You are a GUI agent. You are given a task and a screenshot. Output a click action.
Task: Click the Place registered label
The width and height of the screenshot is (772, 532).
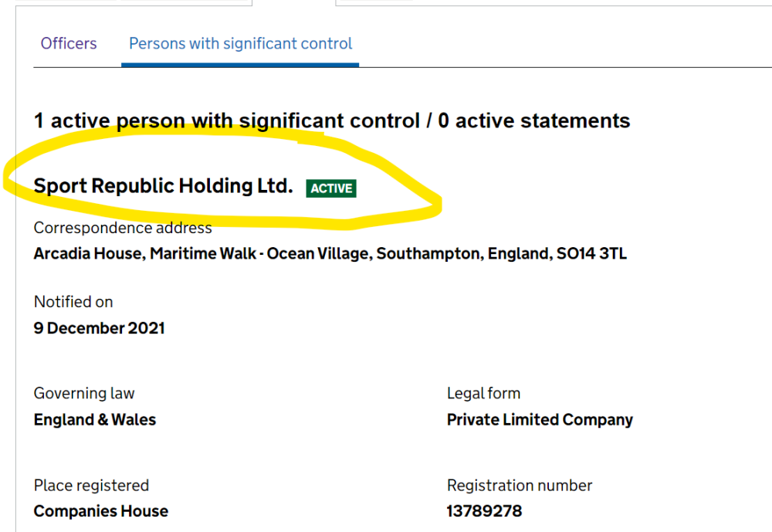[x=91, y=486]
